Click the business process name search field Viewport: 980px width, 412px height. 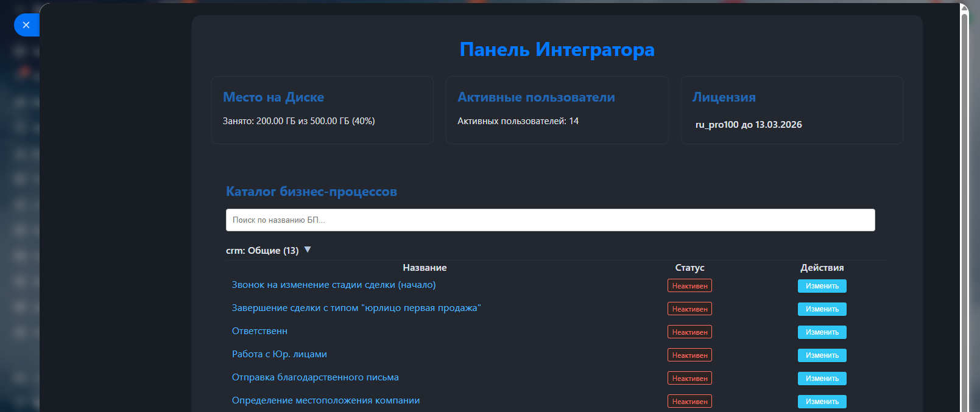pos(550,220)
